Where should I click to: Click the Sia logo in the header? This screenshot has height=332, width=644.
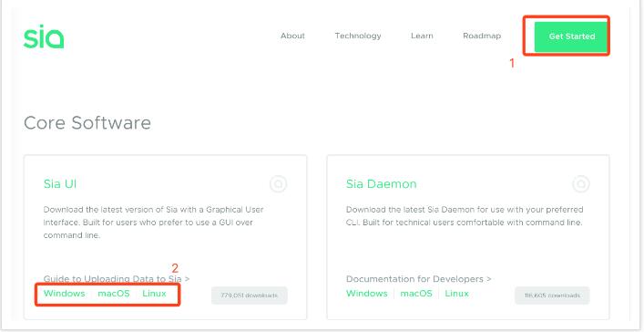[44, 36]
